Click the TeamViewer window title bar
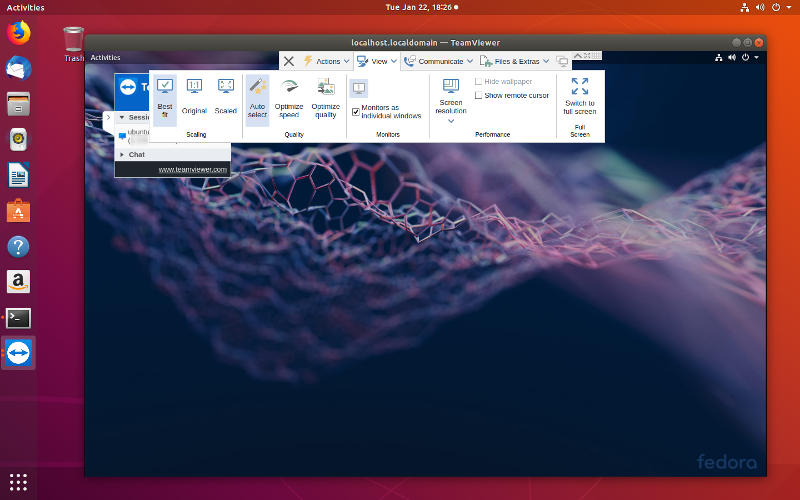Screen dimensions: 800x500 point(426,43)
